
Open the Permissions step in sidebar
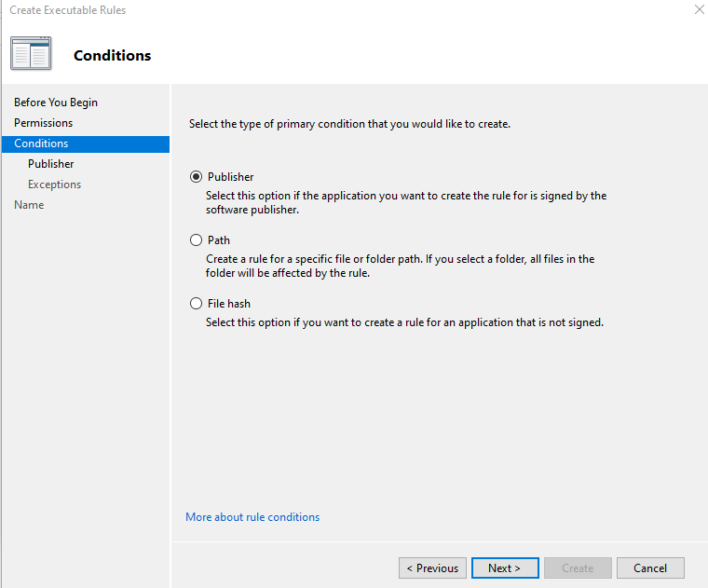44,123
